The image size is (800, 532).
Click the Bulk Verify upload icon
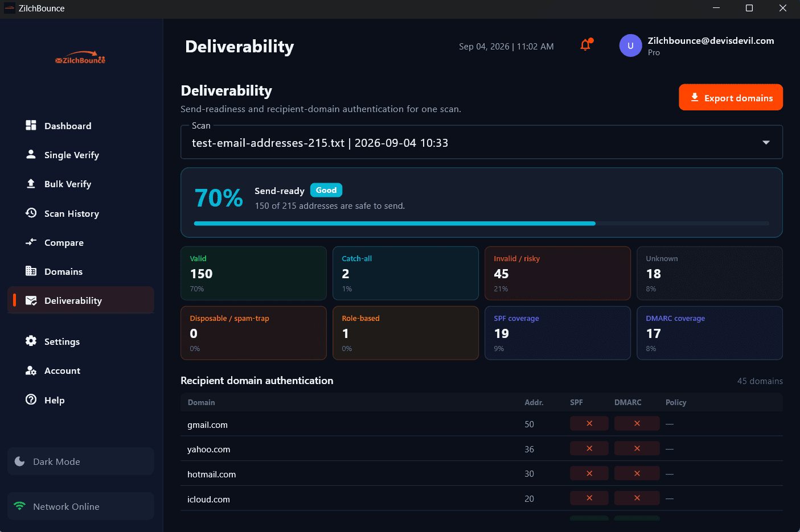pos(31,183)
